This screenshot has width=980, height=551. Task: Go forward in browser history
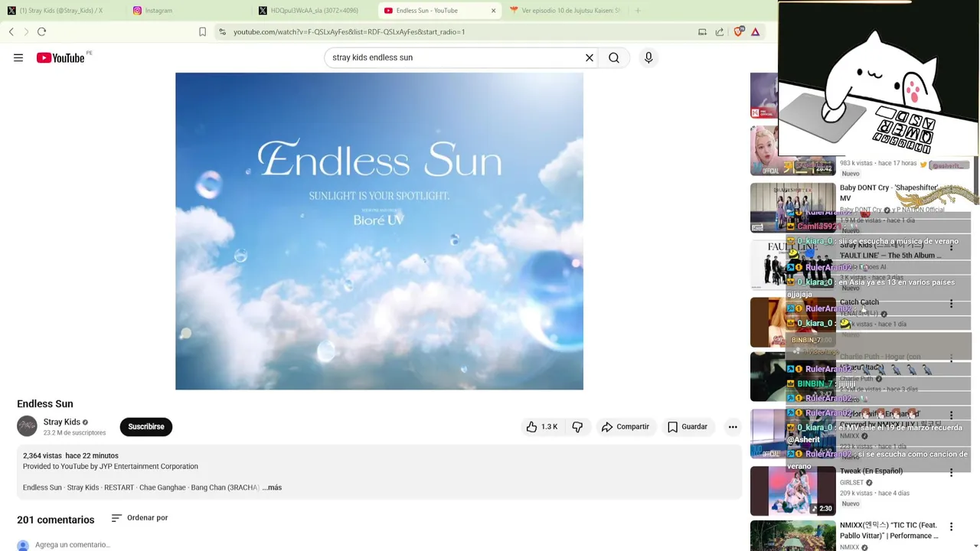click(x=26, y=31)
